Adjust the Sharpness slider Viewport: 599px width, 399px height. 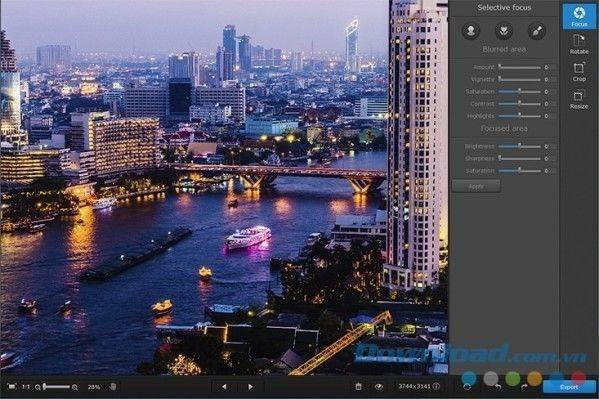pyautogui.click(x=520, y=159)
